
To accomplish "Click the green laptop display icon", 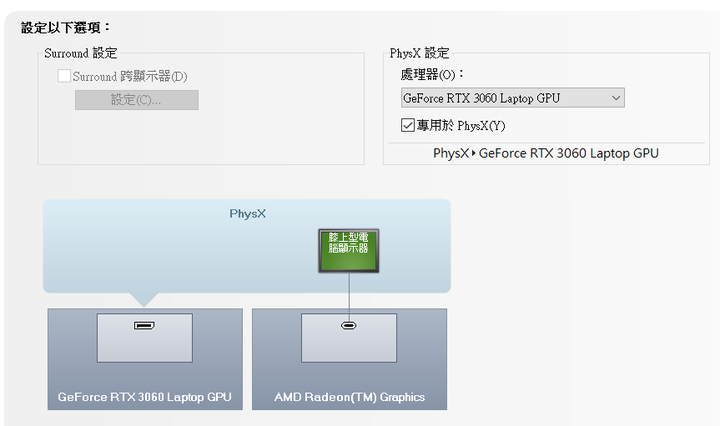I will (349, 251).
